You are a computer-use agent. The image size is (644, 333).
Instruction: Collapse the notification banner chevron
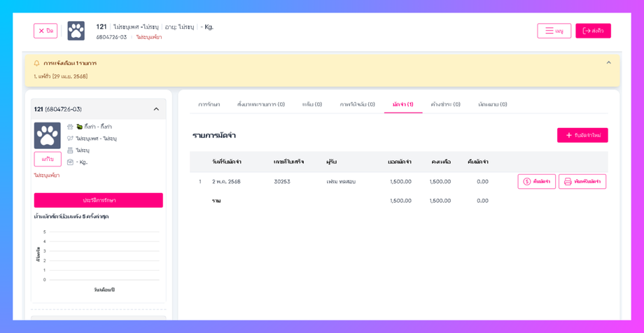[x=609, y=63]
